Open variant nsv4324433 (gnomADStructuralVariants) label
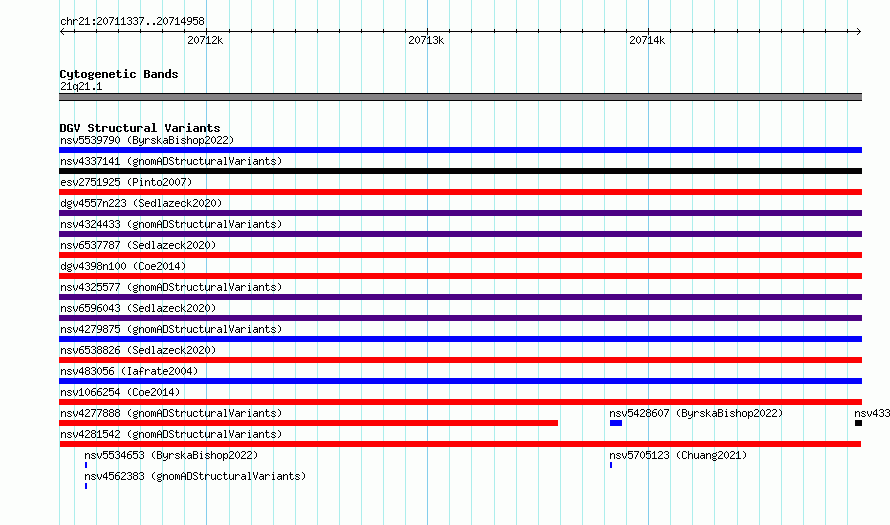Viewport: 890px width, 525px height. tap(171, 224)
